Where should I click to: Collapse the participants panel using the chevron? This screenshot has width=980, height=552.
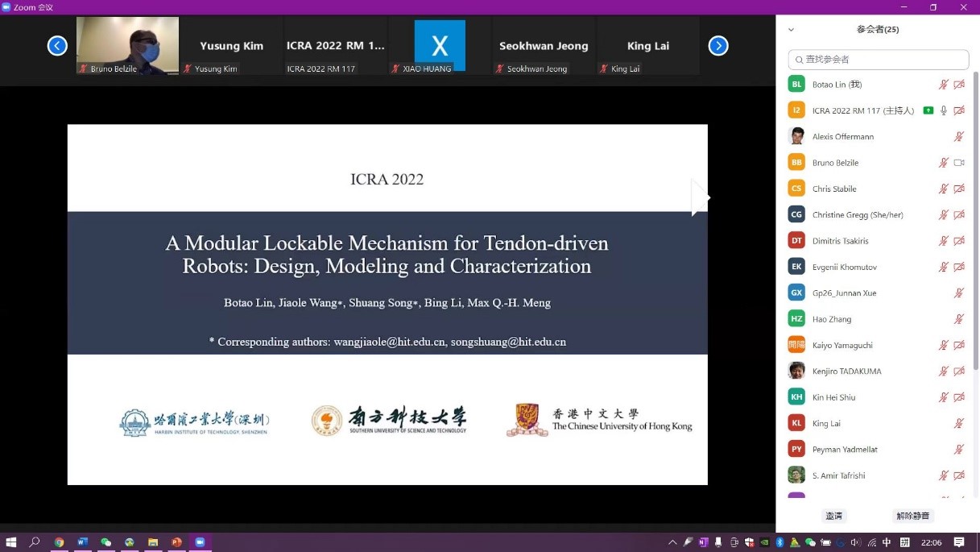(791, 30)
